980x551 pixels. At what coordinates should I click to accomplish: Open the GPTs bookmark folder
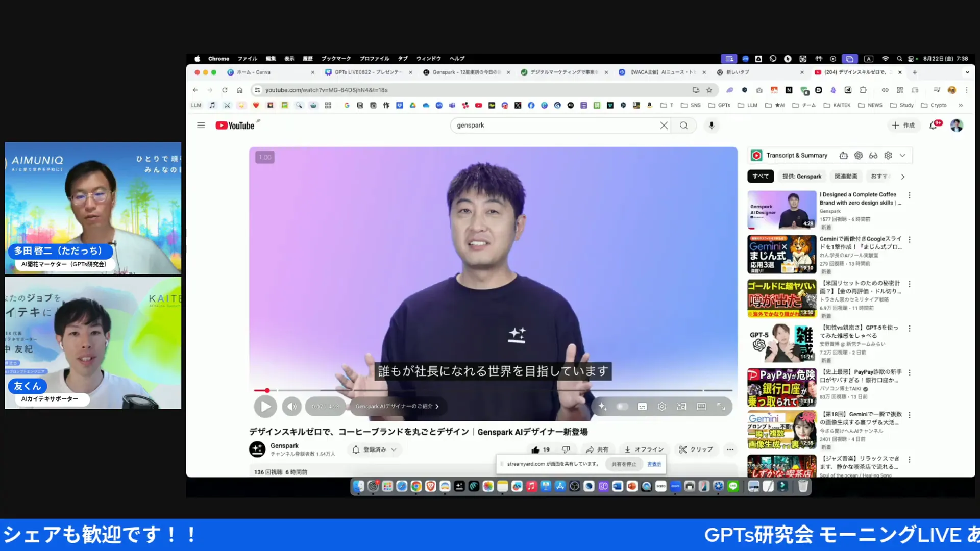pyautogui.click(x=719, y=105)
